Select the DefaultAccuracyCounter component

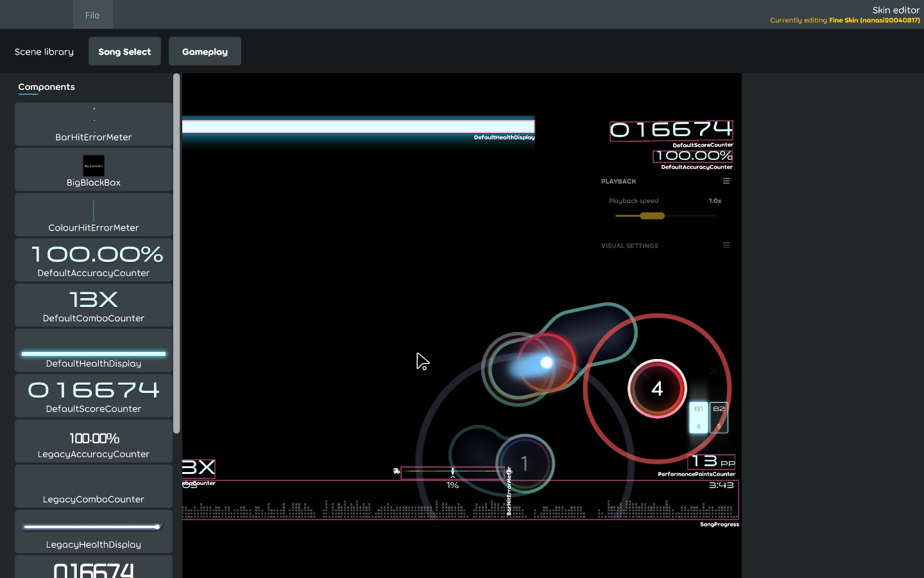[x=93, y=259]
